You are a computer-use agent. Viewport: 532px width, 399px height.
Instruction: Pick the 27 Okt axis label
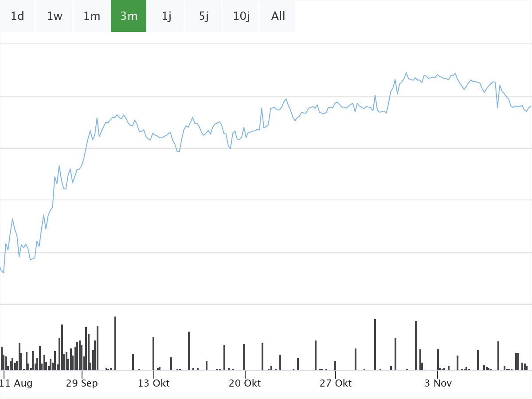[x=336, y=383]
